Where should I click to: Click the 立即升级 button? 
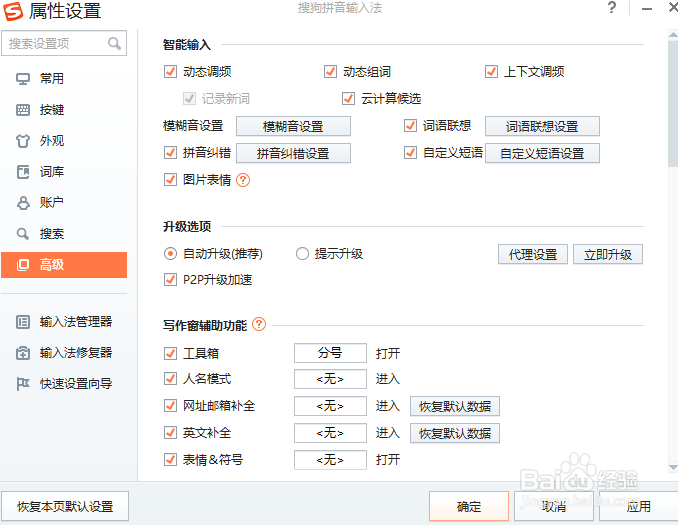(608, 254)
